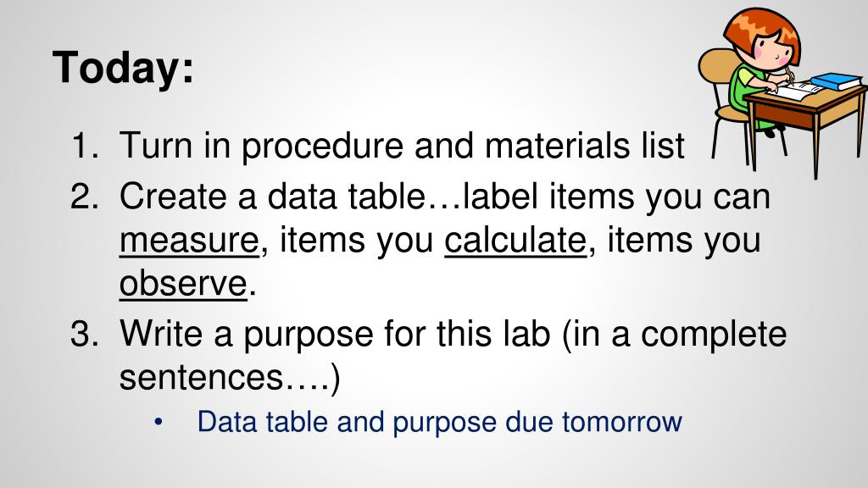This screenshot has width=868, height=488.
Task: Click the underlined word "measure"
Action: click(x=189, y=241)
